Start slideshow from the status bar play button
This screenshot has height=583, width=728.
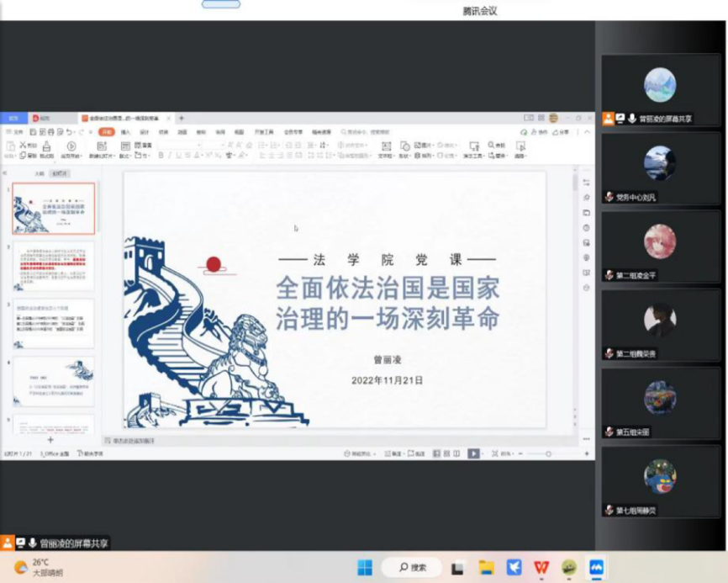tap(473, 453)
